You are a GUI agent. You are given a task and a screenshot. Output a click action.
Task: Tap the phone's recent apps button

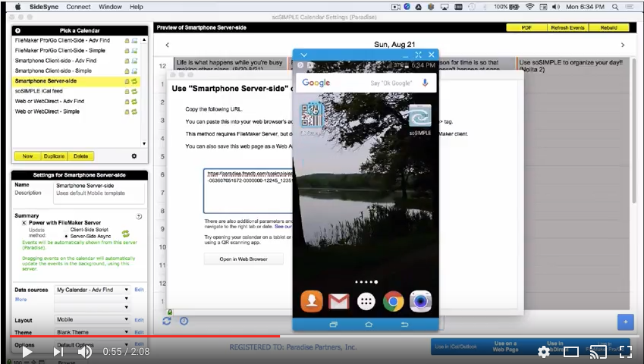333,325
